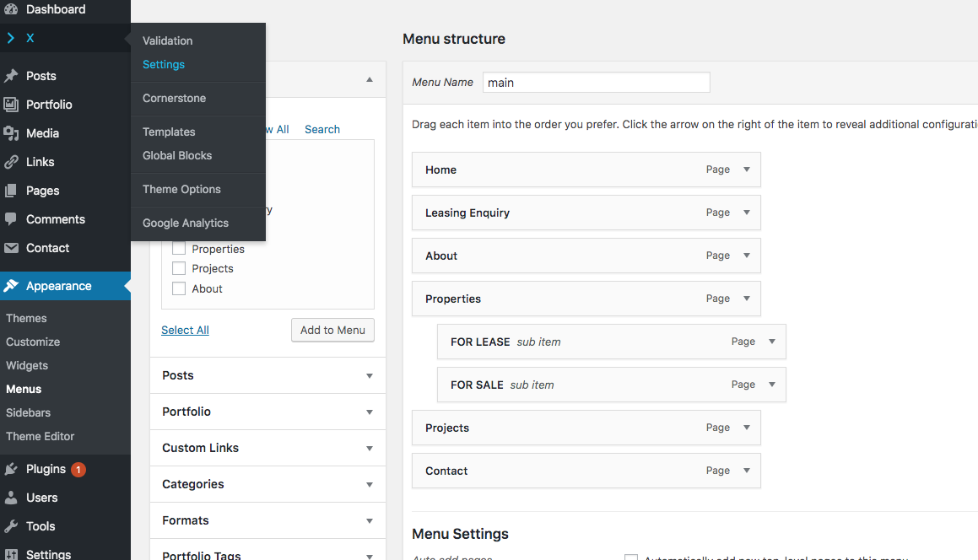Screen dimensions: 978x560
Task: Select the Leasing Enquiry menu item bar
Action: click(586, 213)
